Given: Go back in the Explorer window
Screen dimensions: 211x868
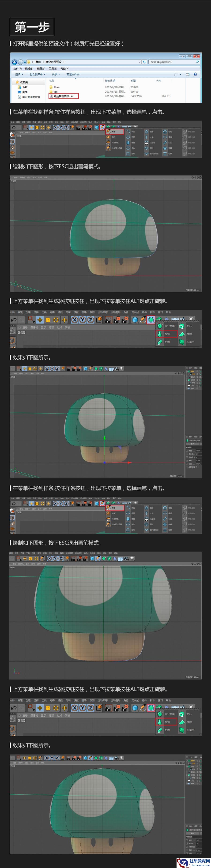Looking at the screenshot, I should [14, 62].
